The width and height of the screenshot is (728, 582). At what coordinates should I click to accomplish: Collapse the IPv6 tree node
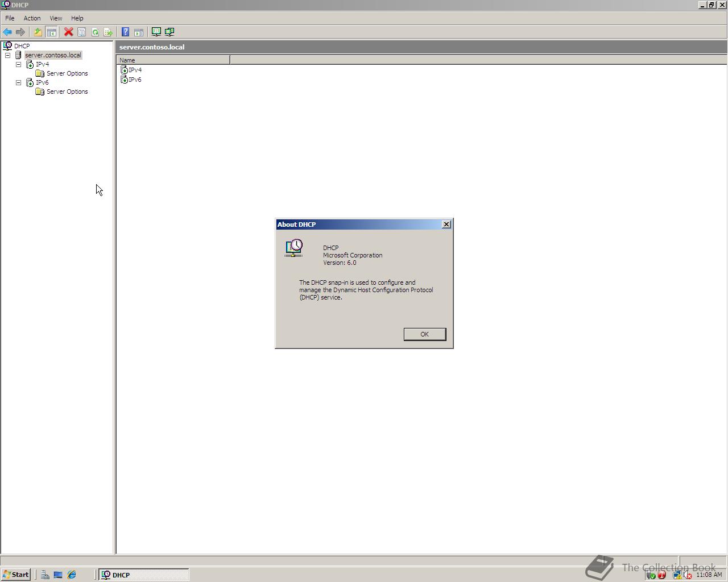18,82
